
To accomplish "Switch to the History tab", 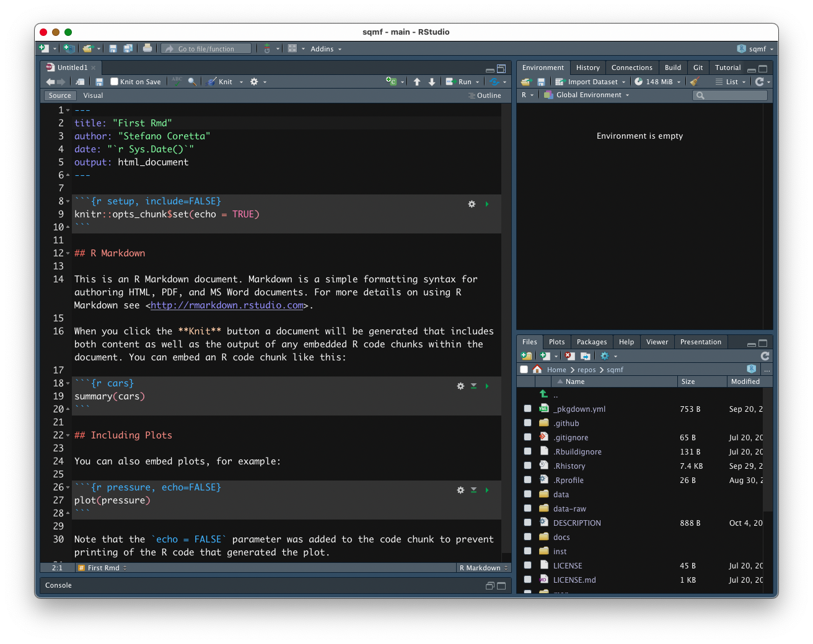I will tap(588, 67).
